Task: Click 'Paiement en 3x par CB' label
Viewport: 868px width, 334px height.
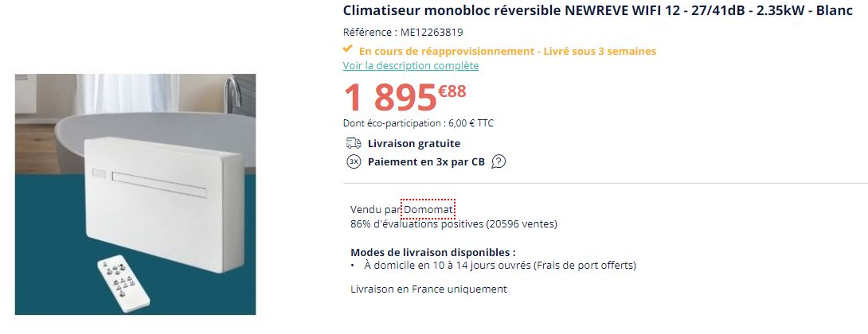Action: (x=426, y=162)
